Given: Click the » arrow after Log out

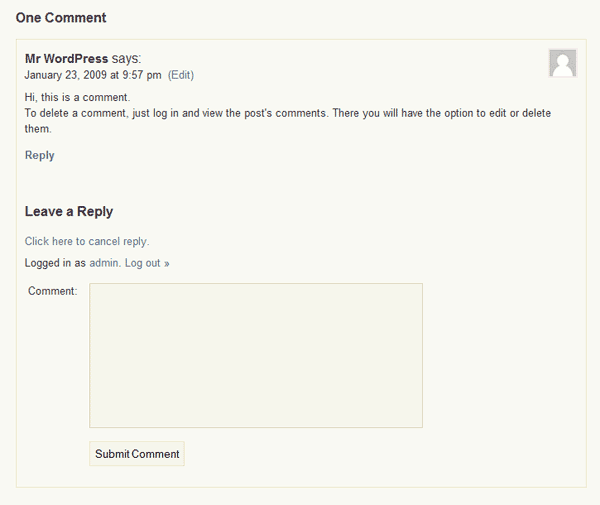Looking at the screenshot, I should 166,264.
